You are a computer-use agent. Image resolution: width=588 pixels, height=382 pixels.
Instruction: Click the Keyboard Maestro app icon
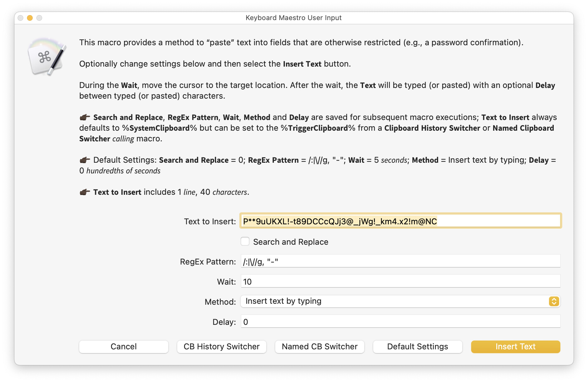pyautogui.click(x=47, y=57)
